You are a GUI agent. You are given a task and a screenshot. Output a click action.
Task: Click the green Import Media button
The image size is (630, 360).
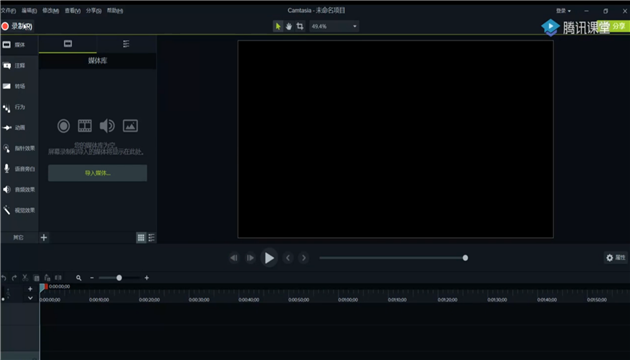(98, 173)
